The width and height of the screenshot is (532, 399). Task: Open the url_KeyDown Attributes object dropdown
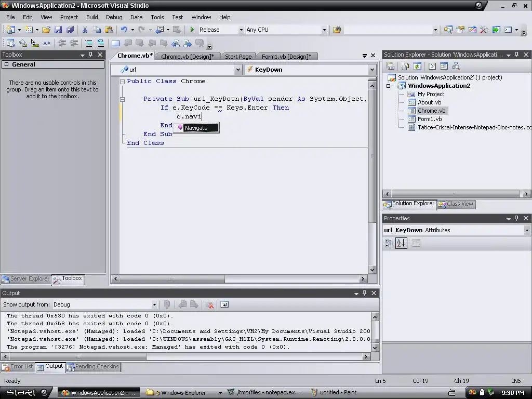(x=527, y=230)
